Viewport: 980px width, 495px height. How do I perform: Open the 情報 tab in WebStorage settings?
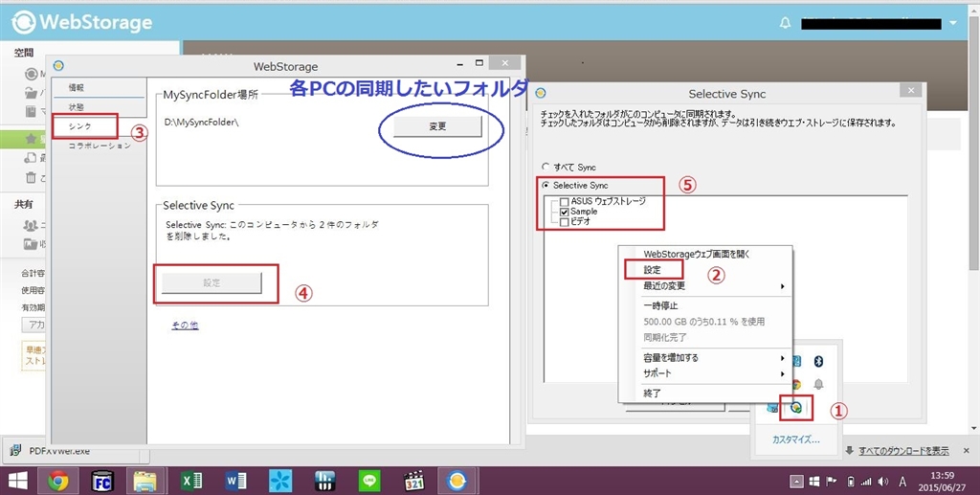77,87
